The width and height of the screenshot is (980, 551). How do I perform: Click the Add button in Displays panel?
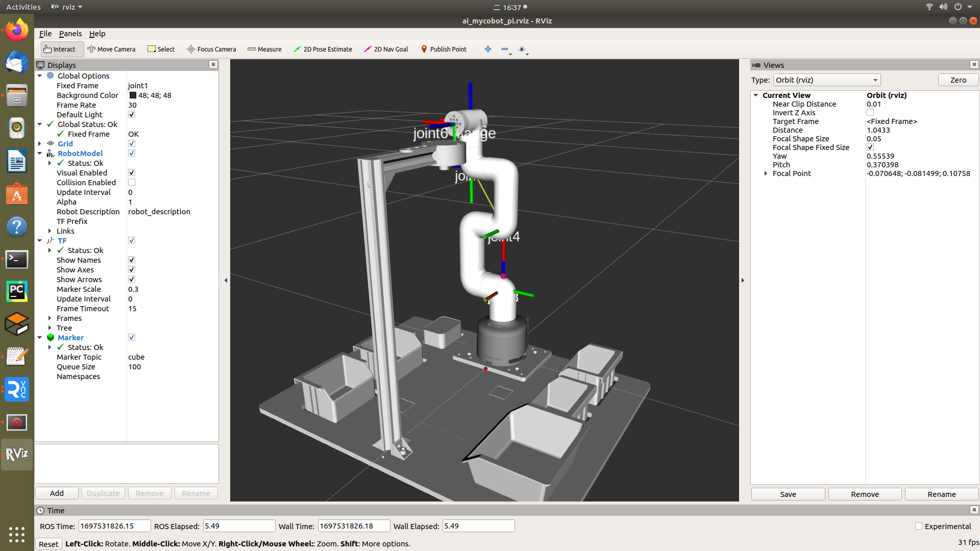point(57,493)
